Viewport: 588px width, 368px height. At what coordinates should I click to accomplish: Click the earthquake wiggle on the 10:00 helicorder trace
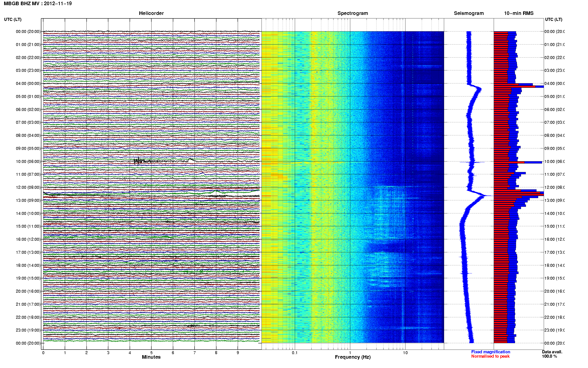coord(143,161)
